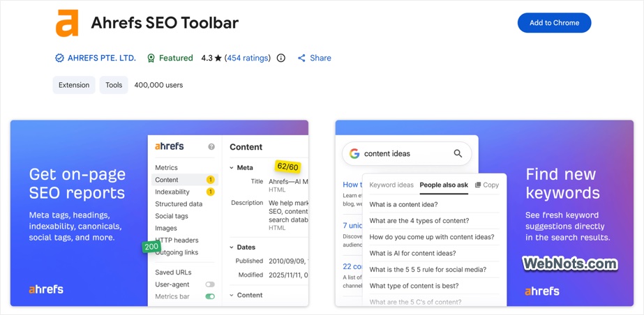This screenshot has height=315, width=644.
Task: Click the '400,000 users' text
Action: tap(158, 85)
